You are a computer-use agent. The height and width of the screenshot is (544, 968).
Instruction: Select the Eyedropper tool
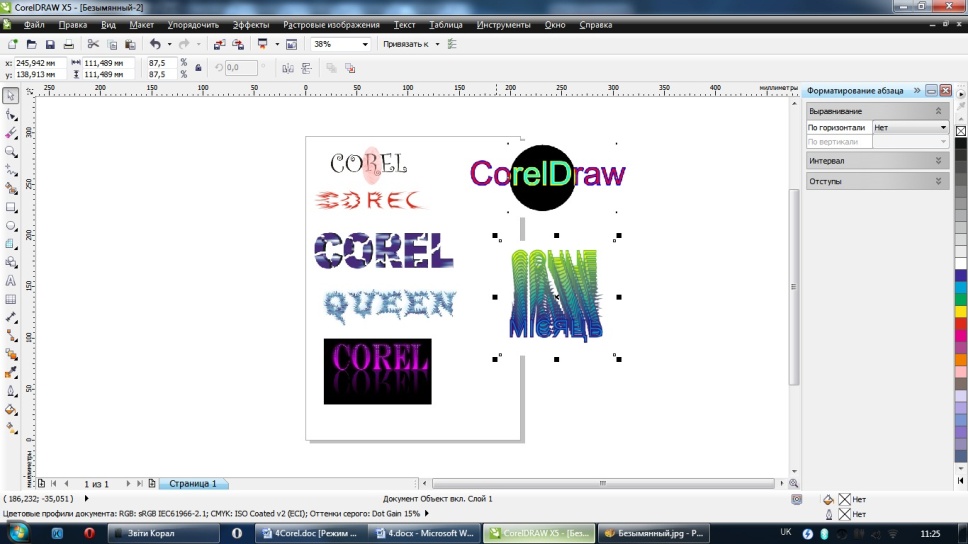coord(10,373)
